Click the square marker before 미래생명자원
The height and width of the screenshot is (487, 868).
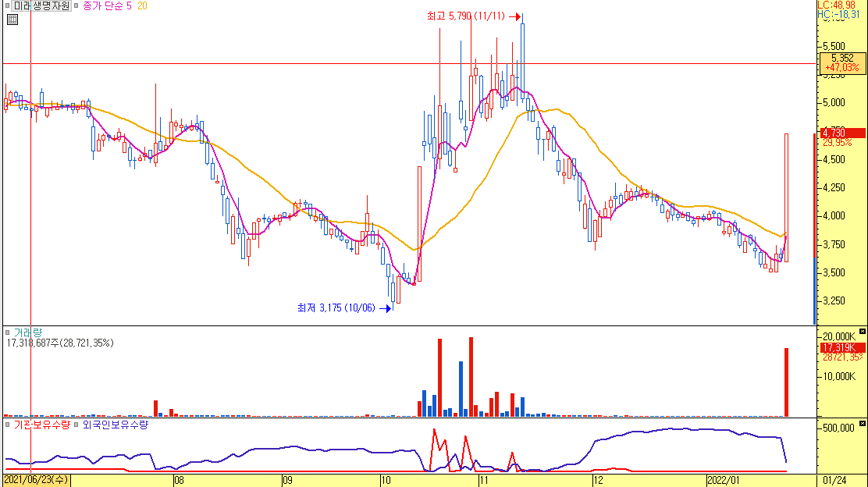(x=7, y=6)
